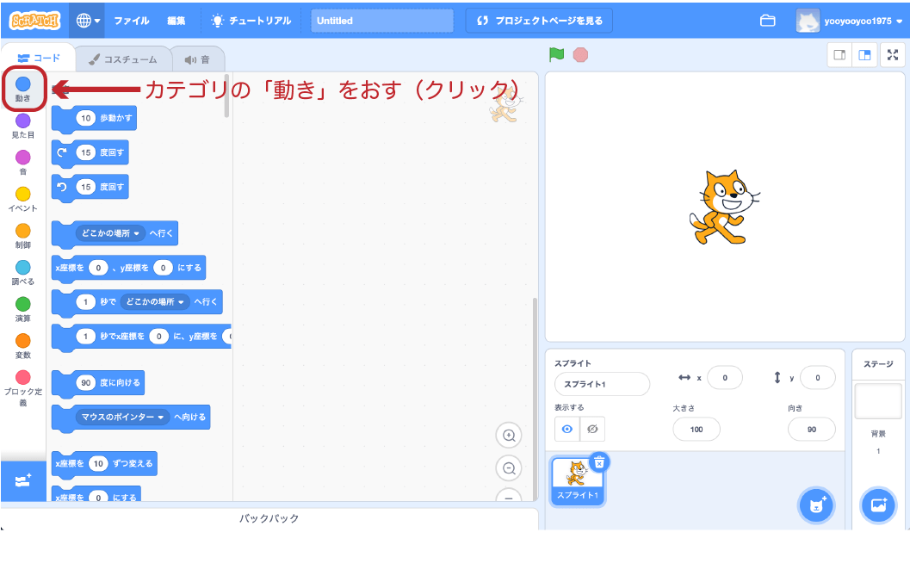Screen dimensions: 910x588
Task: Click the Scratch logo
Action: 34,21
